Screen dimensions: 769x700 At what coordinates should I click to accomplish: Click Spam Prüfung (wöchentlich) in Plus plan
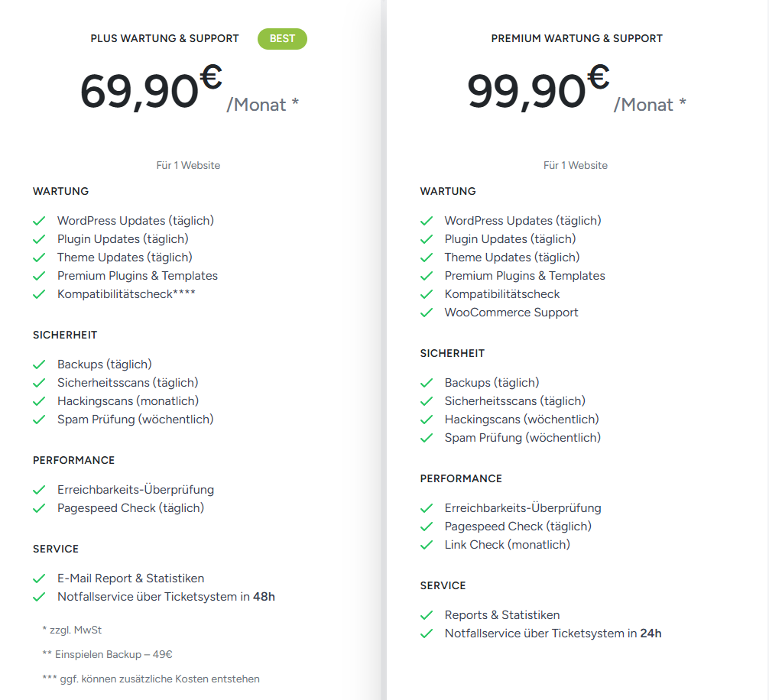click(135, 420)
